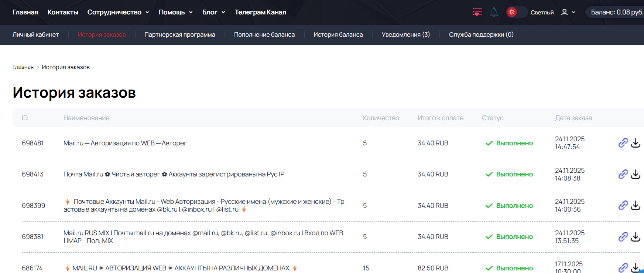Open the Контакты page
Image resolution: width=644 pixels, height=273 pixels.
coord(63,12)
